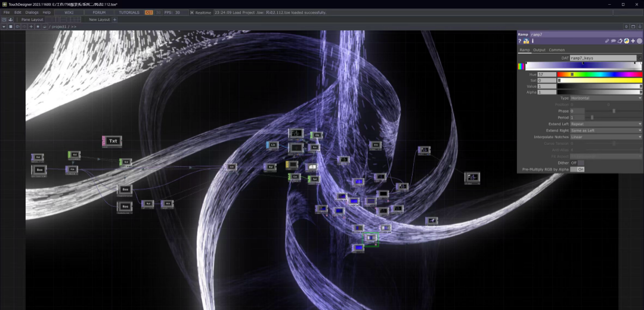Click the rainbow color picker icon beside ramp
644x310 pixels.
(521, 66)
